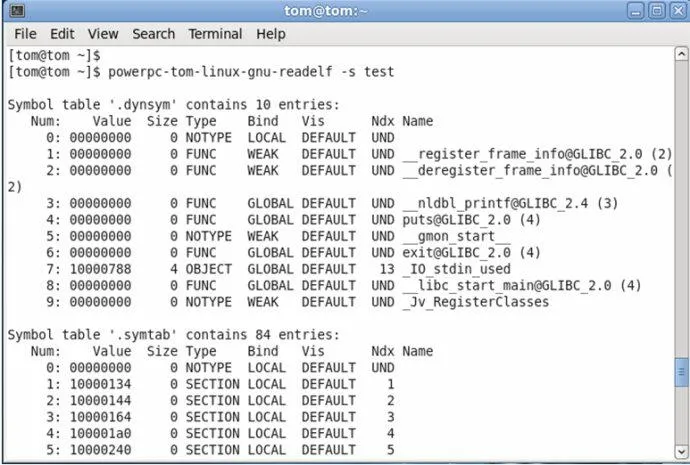Viewport: 690px width, 465px height.
Task: Click '_Jv_RegisterClasses' symbol name
Action: (x=476, y=302)
